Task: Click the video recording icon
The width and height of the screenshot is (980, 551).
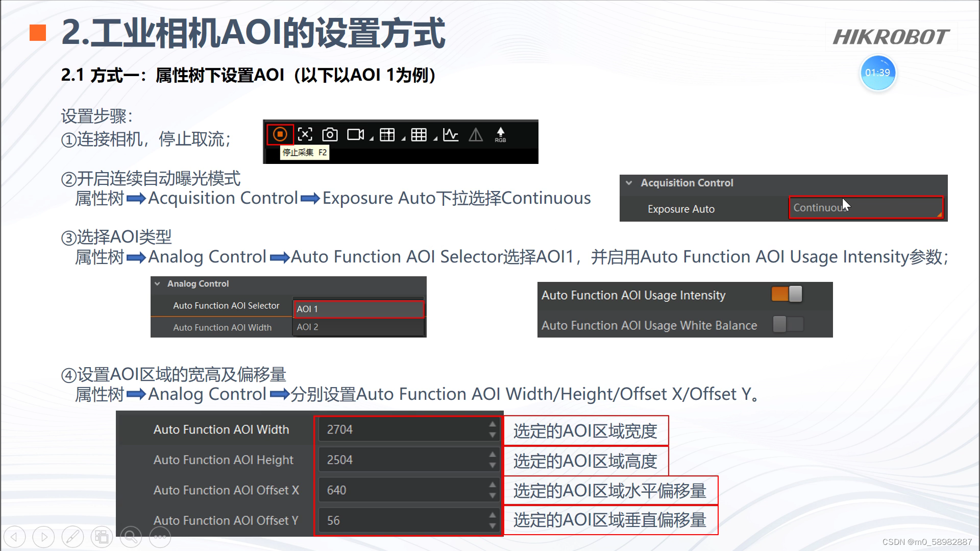Action: click(x=355, y=134)
